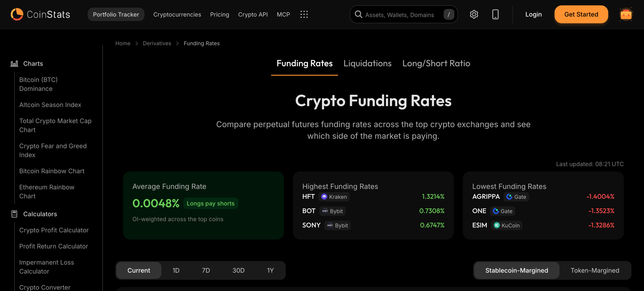Open the apps grid menu icon

(x=304, y=14)
